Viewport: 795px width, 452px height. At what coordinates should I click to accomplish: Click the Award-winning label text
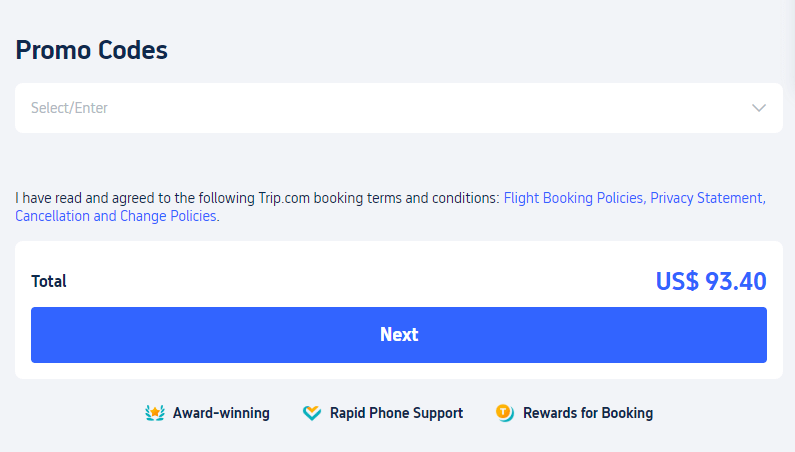click(x=221, y=413)
